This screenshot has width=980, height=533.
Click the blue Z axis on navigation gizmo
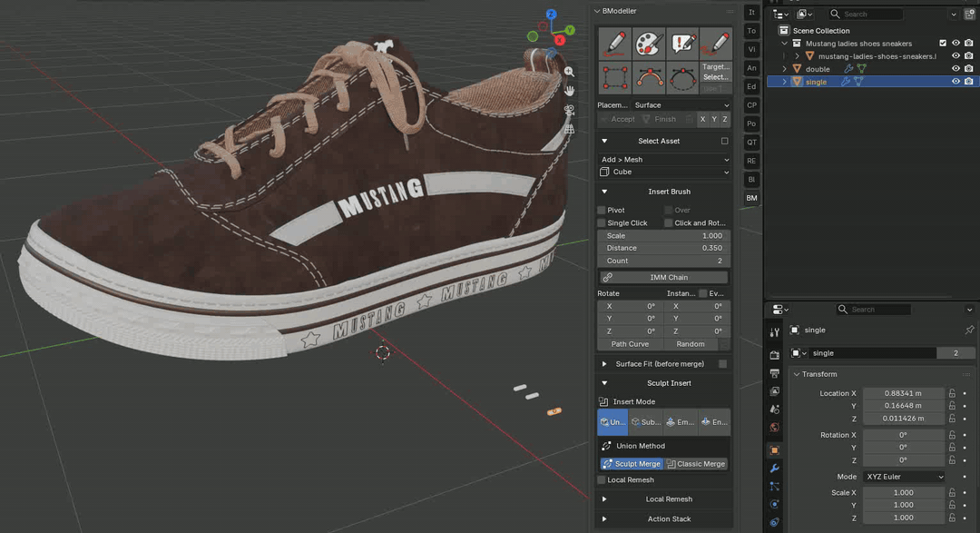[x=551, y=14]
